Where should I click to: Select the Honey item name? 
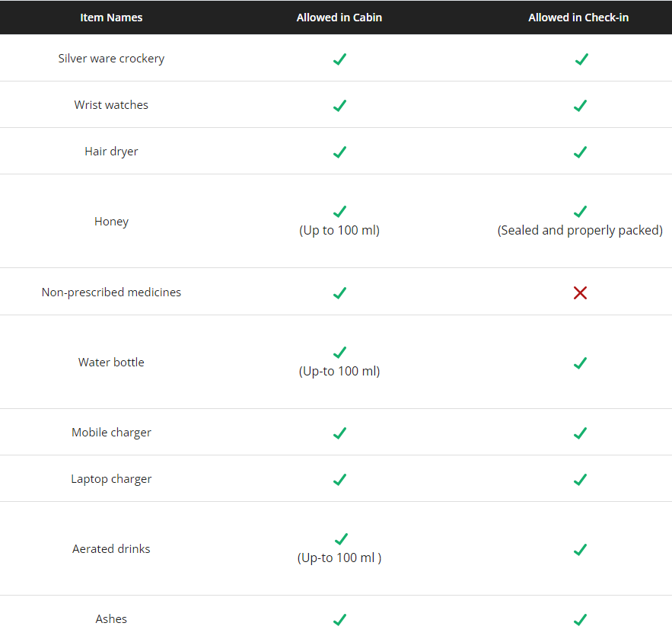pyautogui.click(x=111, y=222)
